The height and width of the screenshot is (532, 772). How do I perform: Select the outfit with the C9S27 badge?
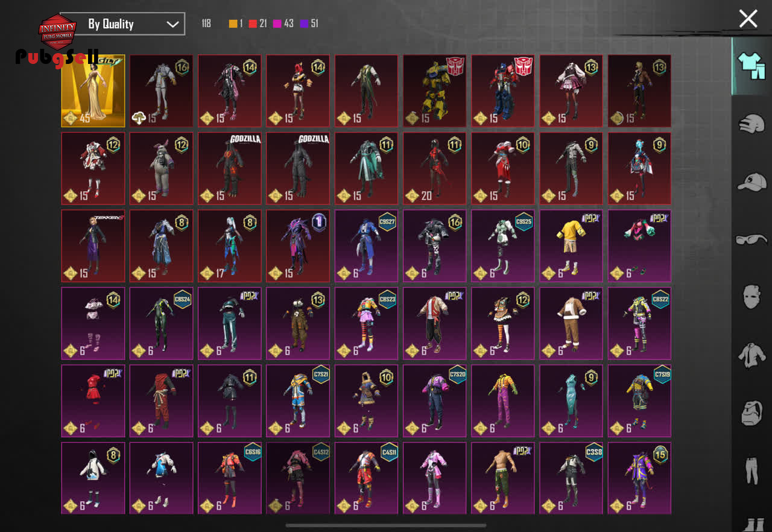pyautogui.click(x=366, y=246)
